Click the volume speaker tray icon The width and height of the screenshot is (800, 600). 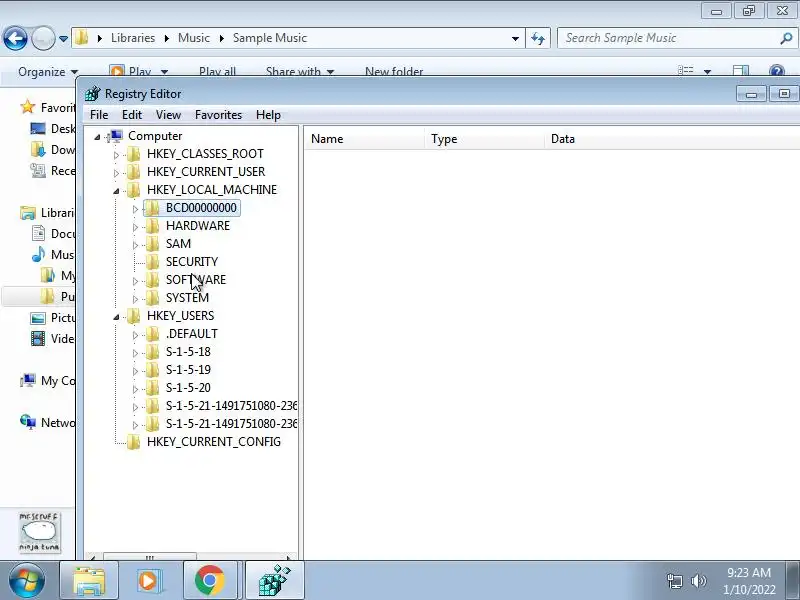pyautogui.click(x=698, y=581)
